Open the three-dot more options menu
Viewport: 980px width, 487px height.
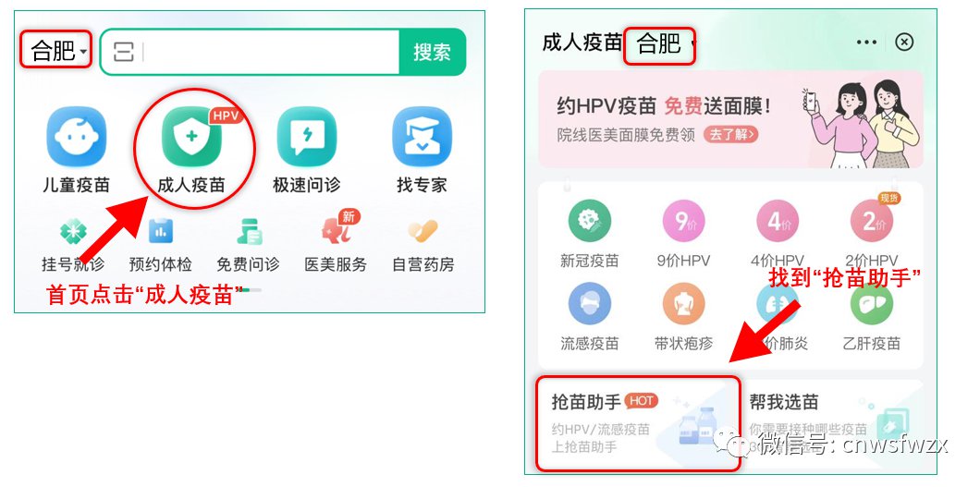(866, 43)
